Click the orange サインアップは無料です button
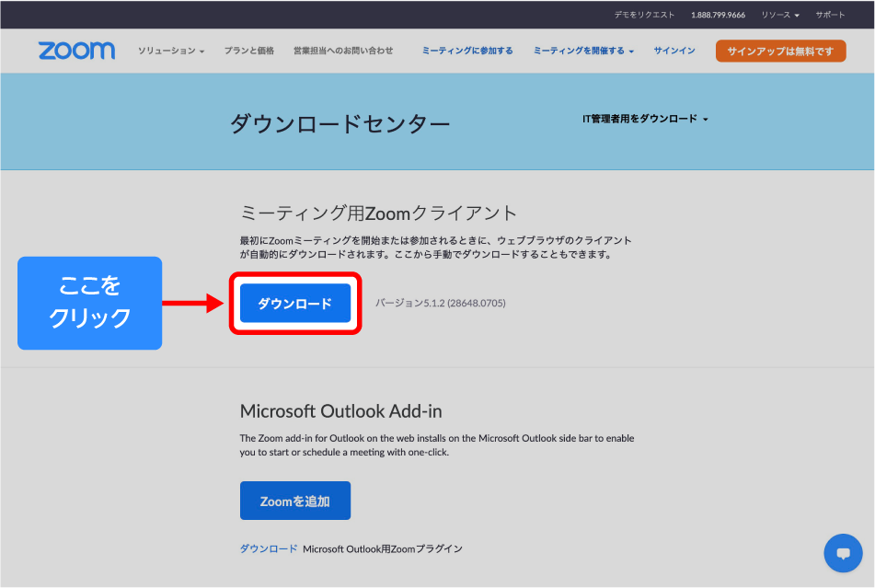This screenshot has width=875, height=588. pos(781,51)
